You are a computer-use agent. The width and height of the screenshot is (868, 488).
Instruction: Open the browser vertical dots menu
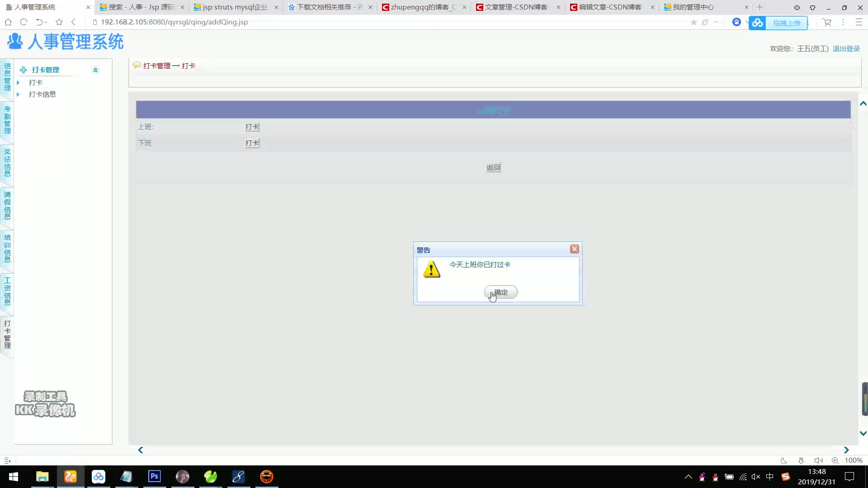(x=843, y=22)
